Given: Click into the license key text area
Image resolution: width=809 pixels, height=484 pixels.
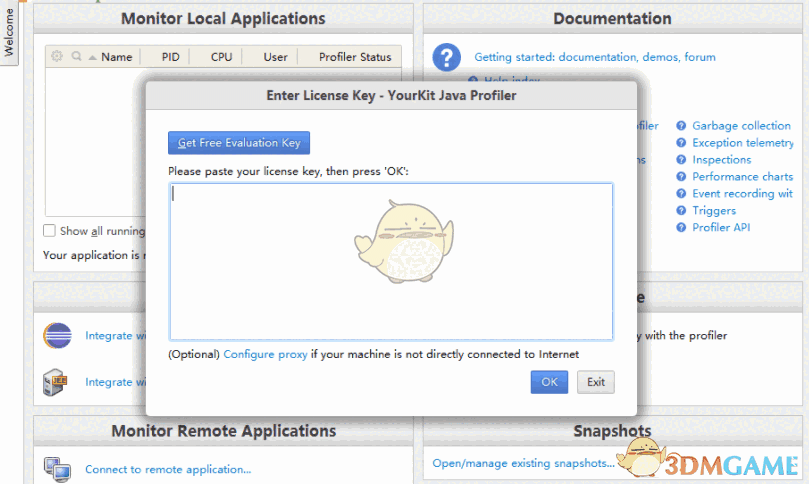Looking at the screenshot, I should (x=391, y=262).
